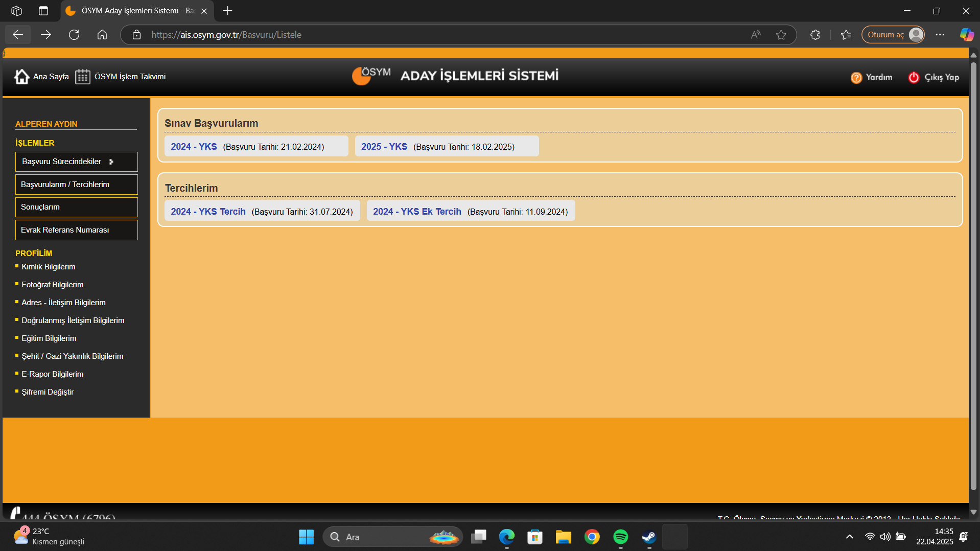This screenshot has height=551, width=980.
Task: Open volume control tray icon
Action: tap(885, 537)
